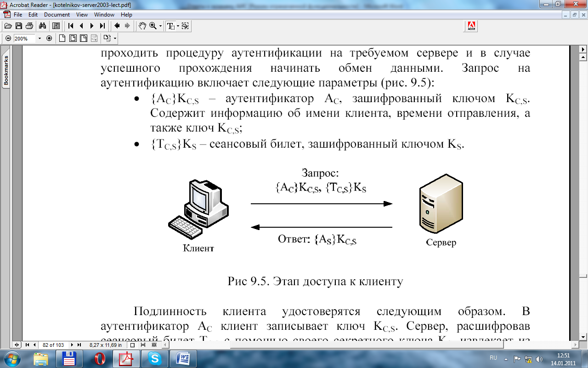Show hidden tray icons arrow

[x=505, y=359]
